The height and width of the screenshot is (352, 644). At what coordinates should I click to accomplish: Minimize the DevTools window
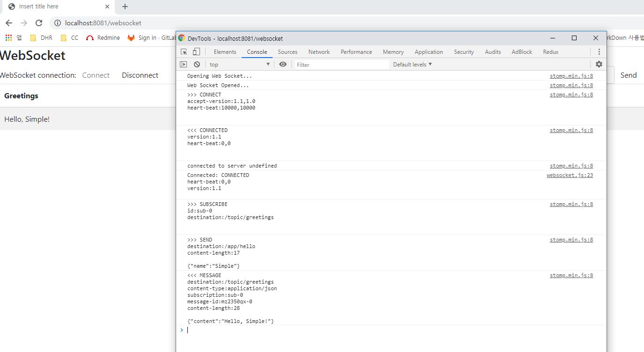pos(553,38)
